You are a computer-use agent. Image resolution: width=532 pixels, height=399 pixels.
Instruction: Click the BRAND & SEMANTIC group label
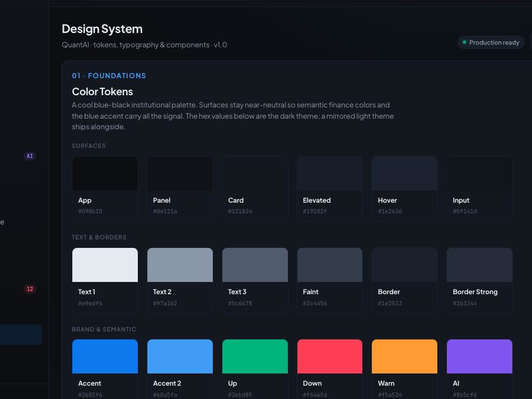coord(104,329)
